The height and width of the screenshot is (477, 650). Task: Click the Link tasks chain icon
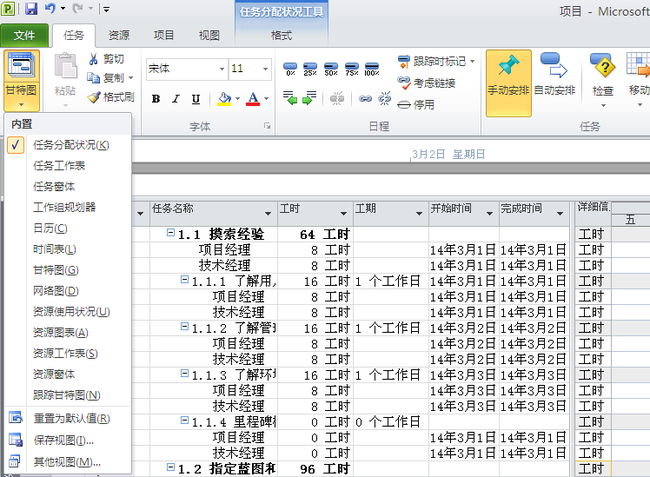click(x=365, y=99)
